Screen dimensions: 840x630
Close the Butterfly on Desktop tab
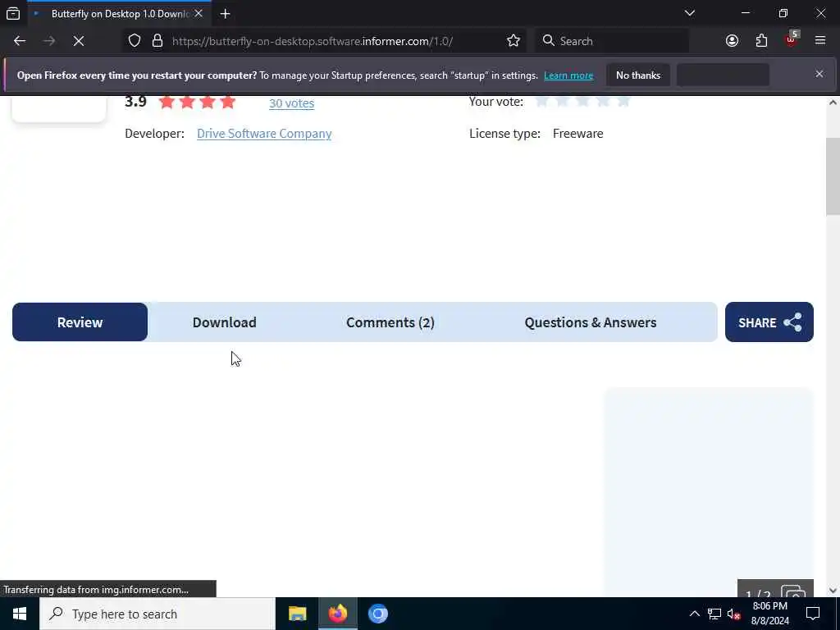pyautogui.click(x=199, y=14)
